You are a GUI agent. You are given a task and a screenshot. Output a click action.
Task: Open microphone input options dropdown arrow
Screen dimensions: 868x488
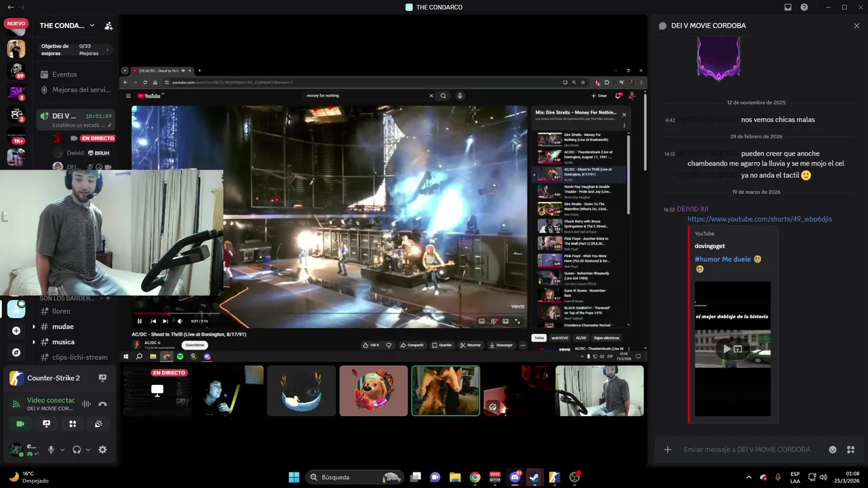[x=62, y=449]
